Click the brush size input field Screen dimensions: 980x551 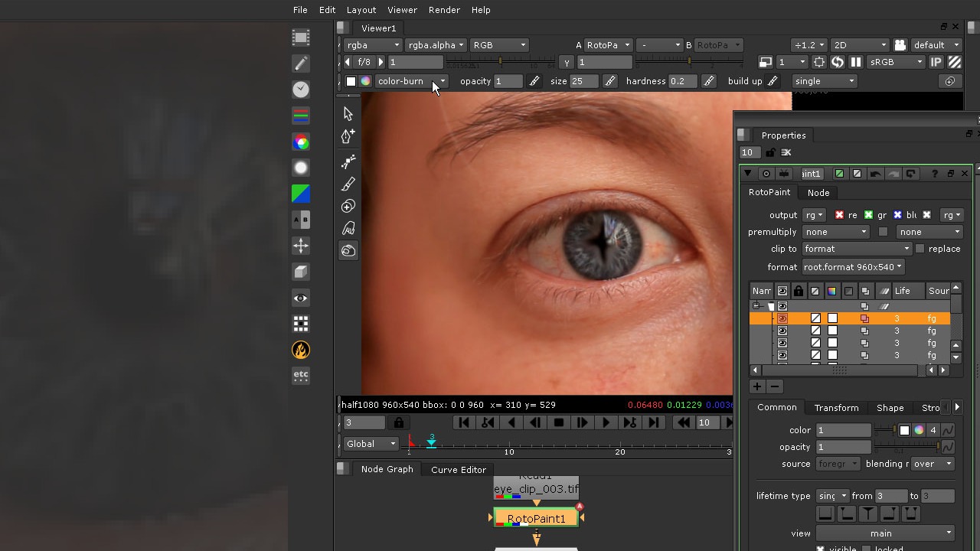pos(584,81)
